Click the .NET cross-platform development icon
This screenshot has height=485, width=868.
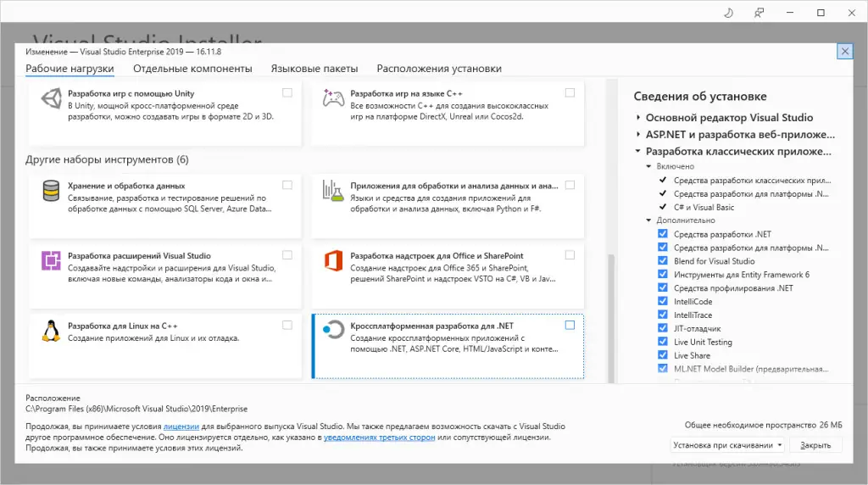coord(333,330)
